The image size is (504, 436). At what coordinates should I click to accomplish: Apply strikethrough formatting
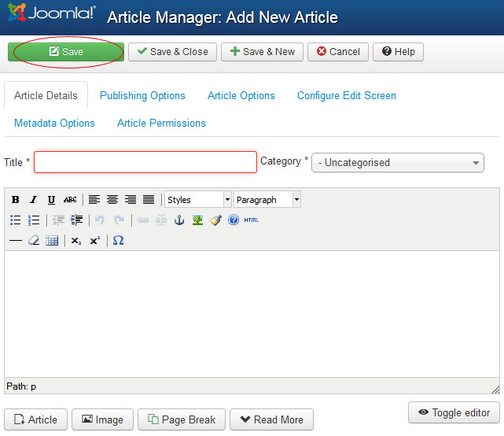tap(70, 200)
